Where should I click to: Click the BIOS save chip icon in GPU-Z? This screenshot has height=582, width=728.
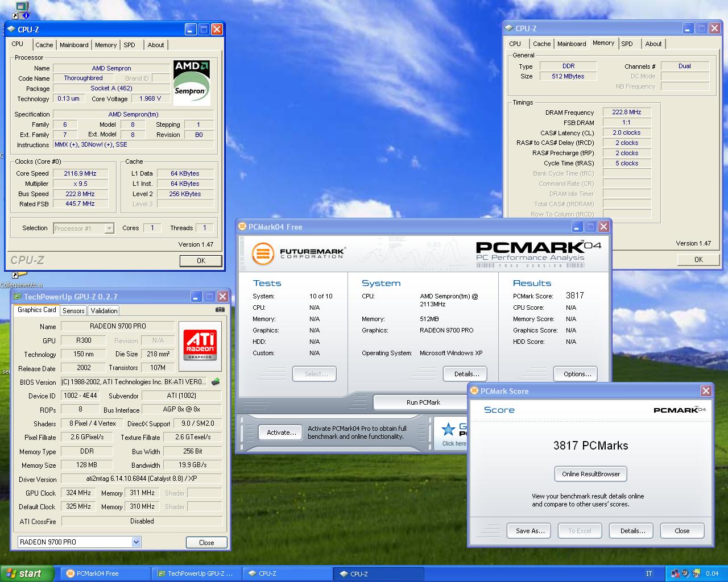216,382
